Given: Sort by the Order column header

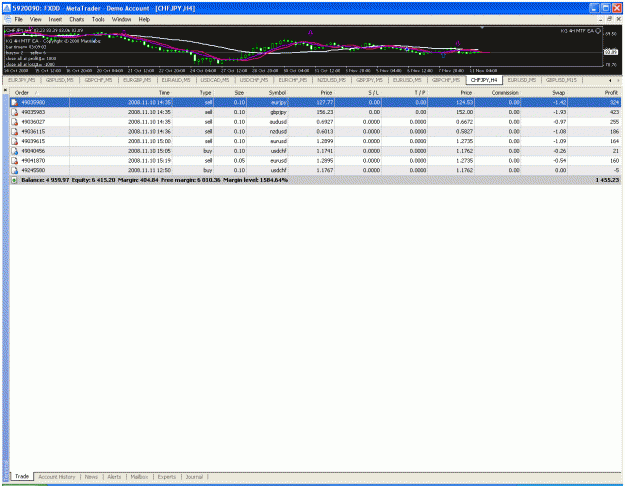Looking at the screenshot, I should coord(40,92).
